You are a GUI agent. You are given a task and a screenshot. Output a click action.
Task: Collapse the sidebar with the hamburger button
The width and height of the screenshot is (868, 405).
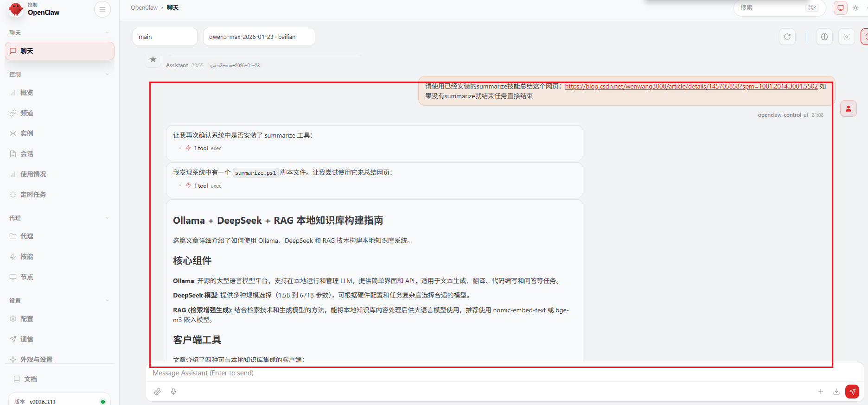[x=102, y=9]
